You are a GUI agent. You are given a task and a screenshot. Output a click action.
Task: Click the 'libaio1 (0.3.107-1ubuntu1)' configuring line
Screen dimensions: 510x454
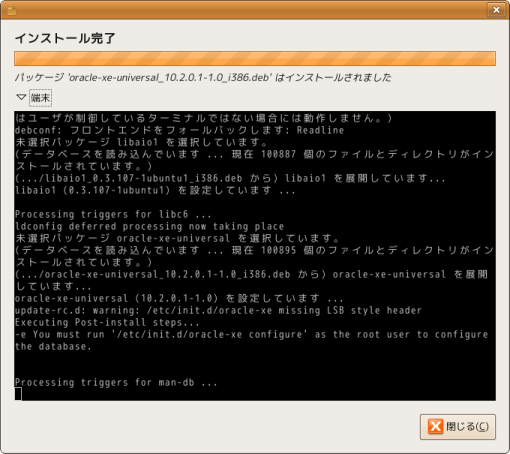155,190
